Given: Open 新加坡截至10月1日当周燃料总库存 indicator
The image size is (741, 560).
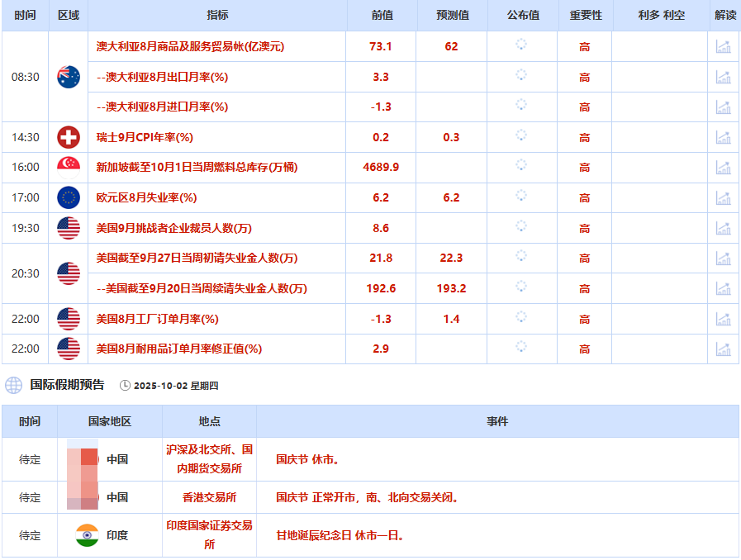Looking at the screenshot, I should [197, 168].
